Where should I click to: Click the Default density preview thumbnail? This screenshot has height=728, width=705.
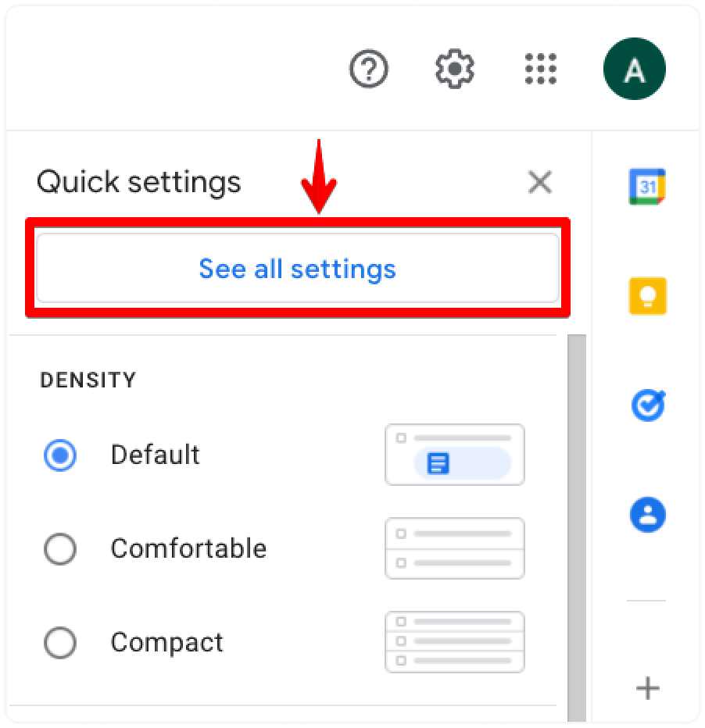pyautogui.click(x=455, y=455)
